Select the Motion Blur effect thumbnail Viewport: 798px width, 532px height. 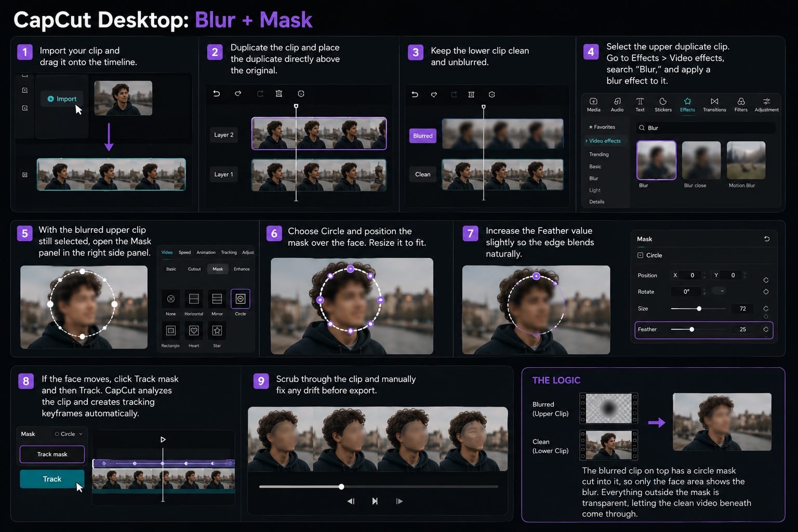tap(746, 160)
